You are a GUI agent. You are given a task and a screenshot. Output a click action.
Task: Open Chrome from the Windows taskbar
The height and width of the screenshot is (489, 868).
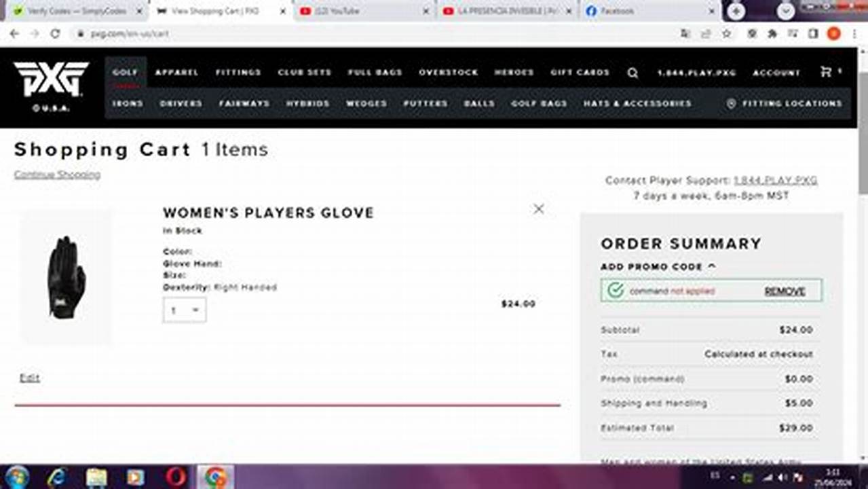point(216,477)
